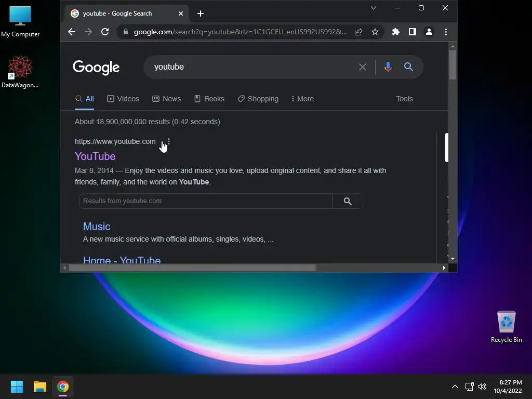532x399 pixels.
Task: Click the About 18,900,000,000 results text
Action: coord(147,122)
